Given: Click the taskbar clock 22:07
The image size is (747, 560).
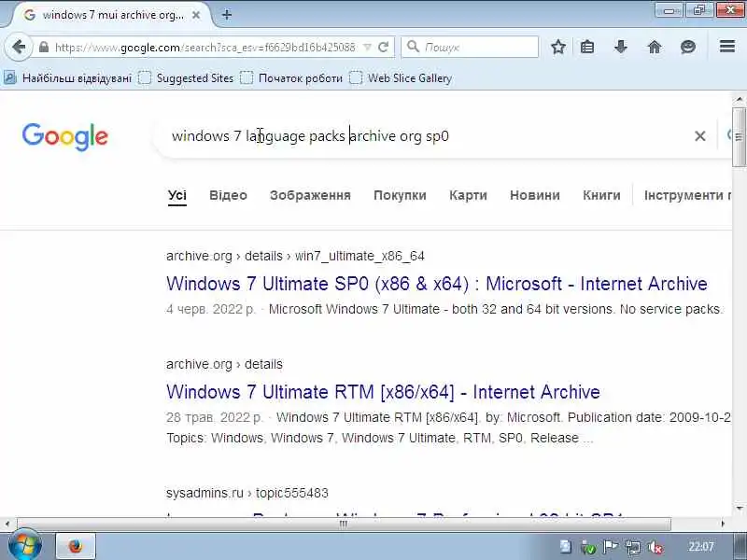Looking at the screenshot, I should 701,547.
